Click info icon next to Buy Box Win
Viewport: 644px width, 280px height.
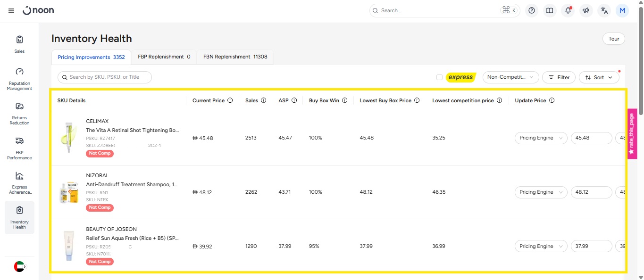pyautogui.click(x=345, y=100)
